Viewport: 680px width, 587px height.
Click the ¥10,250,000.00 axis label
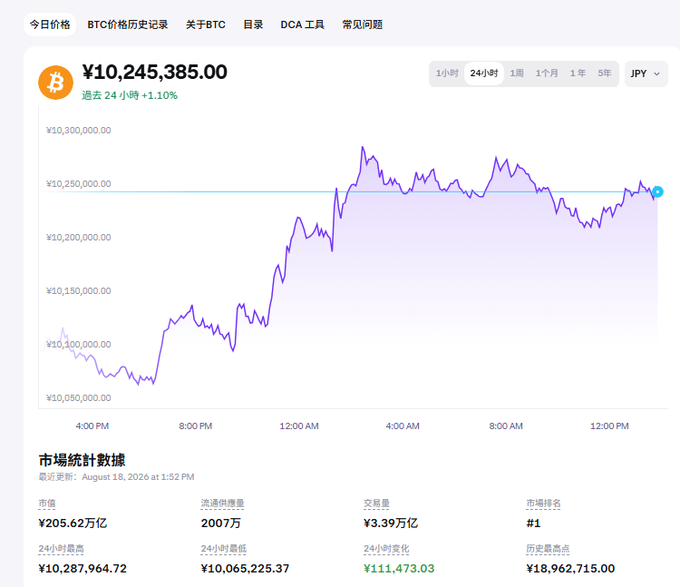point(78,184)
